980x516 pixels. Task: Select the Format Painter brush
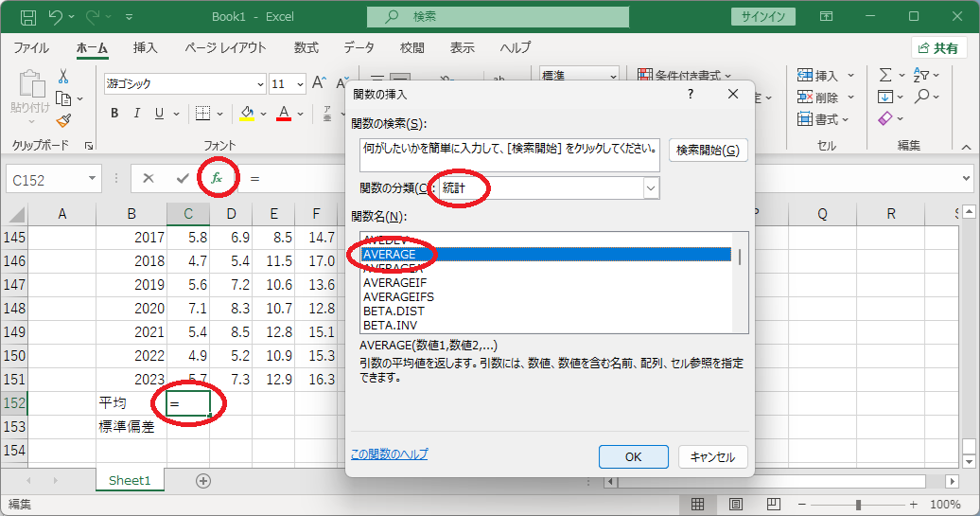point(63,120)
